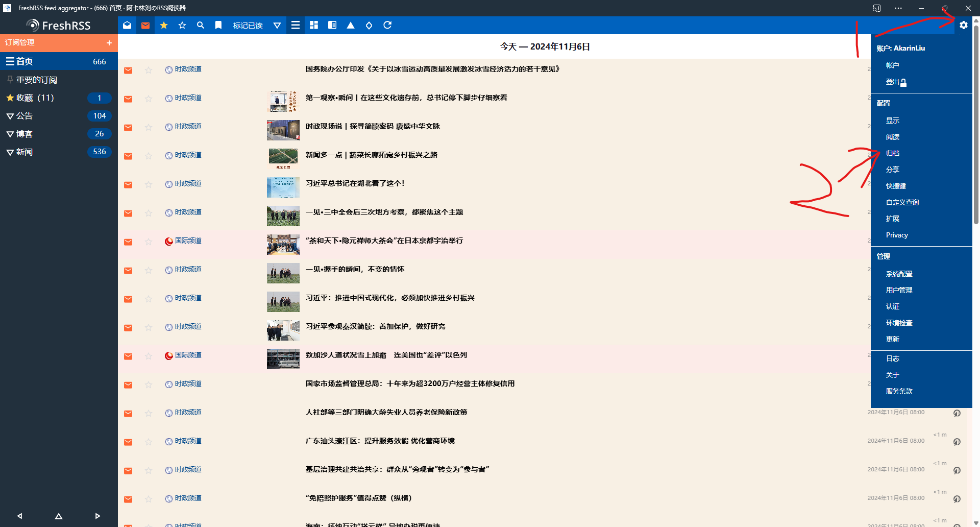
Task: Sort by newest-first triangle icon
Action: click(x=351, y=25)
